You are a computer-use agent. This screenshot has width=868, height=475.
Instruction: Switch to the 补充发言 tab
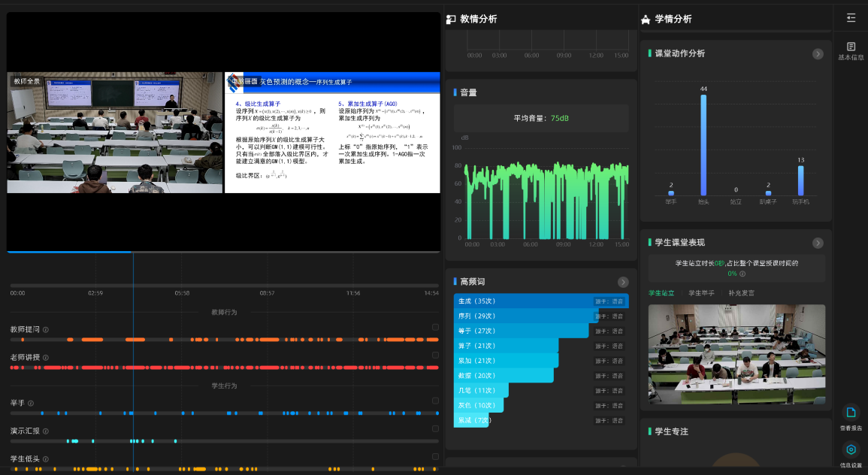[x=741, y=293]
